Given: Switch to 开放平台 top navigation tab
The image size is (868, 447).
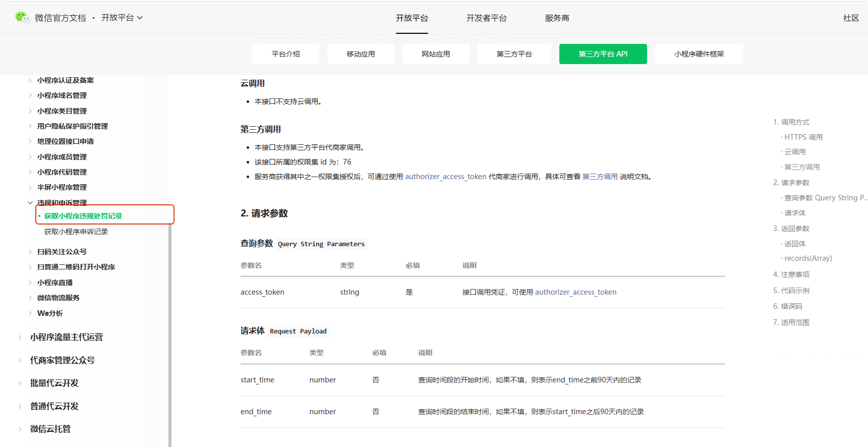Looking at the screenshot, I should pyautogui.click(x=412, y=18).
